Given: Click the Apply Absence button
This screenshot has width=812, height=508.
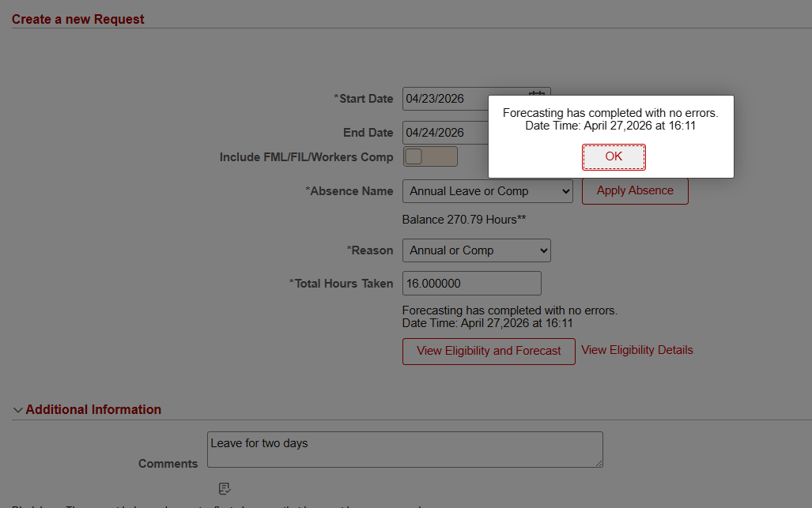Looking at the screenshot, I should click(635, 191).
